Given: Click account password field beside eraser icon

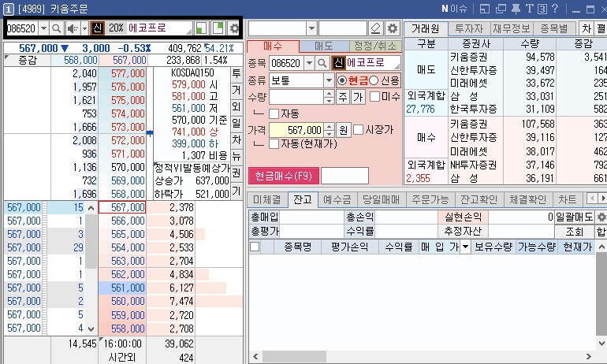Looking at the screenshot, I should 342,28.
